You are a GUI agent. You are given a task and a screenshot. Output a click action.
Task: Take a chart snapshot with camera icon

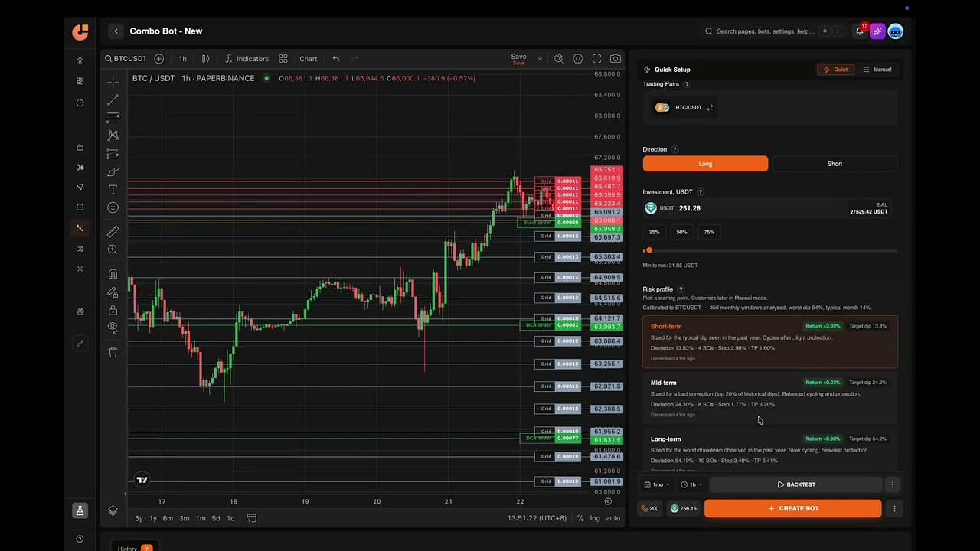pos(616,58)
